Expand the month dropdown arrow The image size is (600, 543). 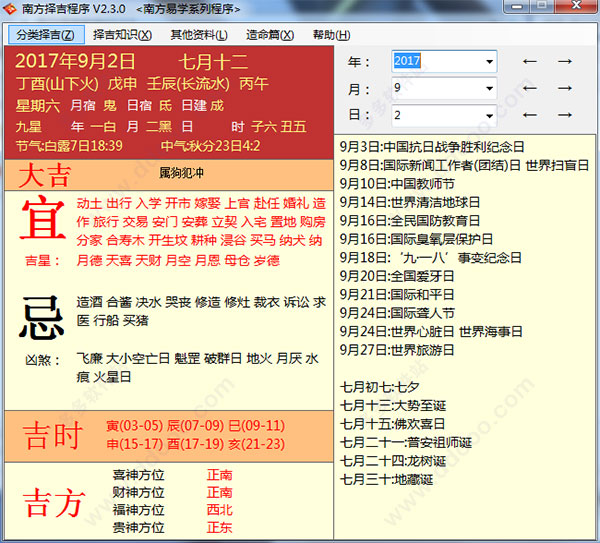tap(489, 88)
